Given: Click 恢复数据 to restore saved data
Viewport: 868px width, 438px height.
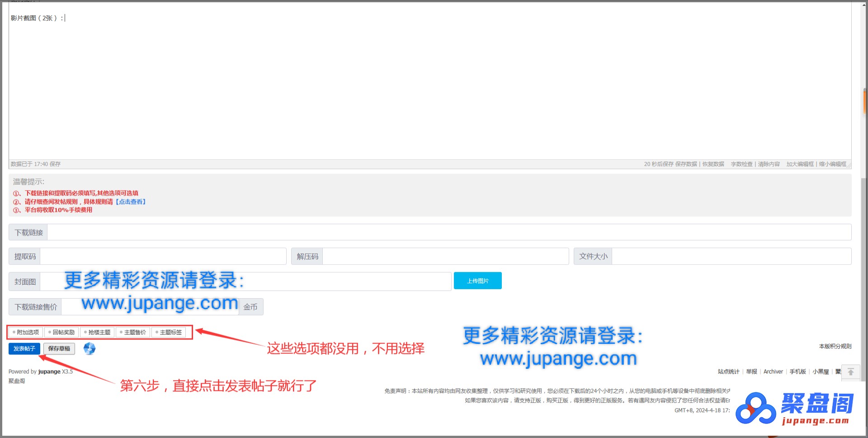Looking at the screenshot, I should pos(713,164).
